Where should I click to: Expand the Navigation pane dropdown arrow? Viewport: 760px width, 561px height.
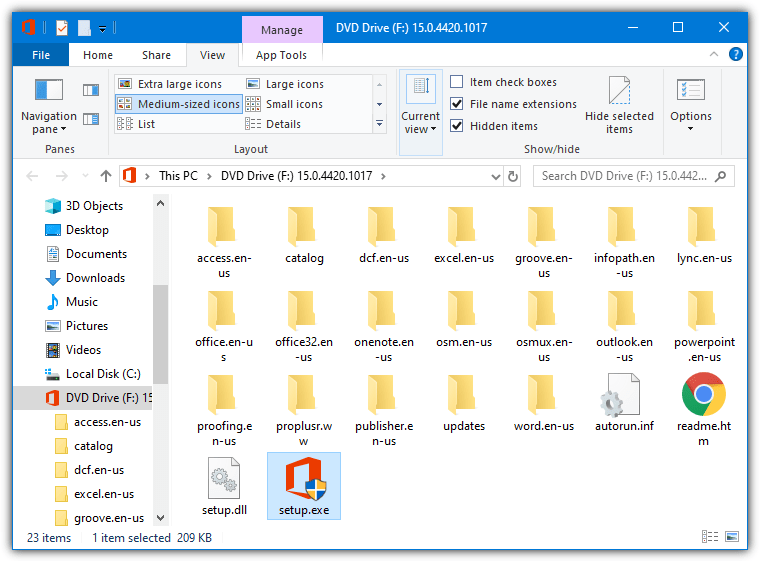(63, 129)
